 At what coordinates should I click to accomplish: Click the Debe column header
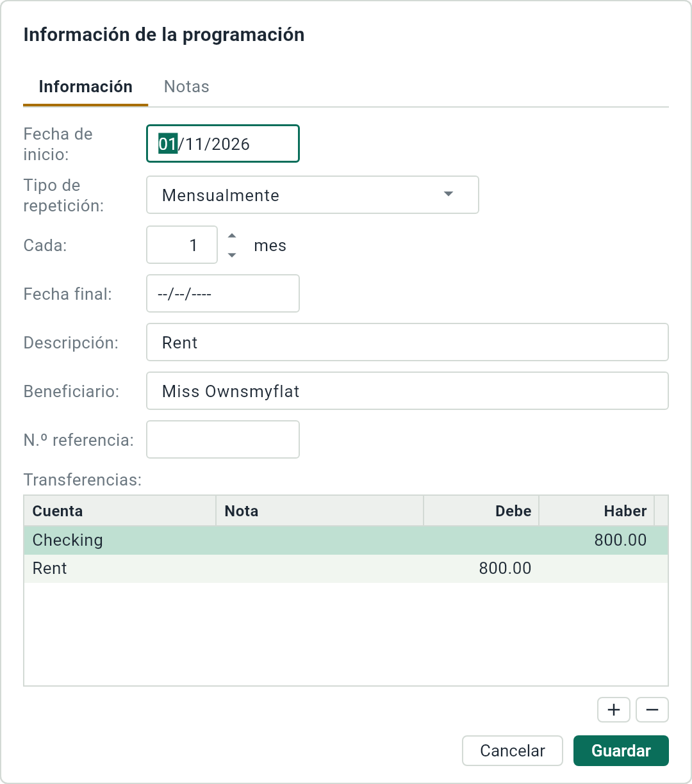pyautogui.click(x=481, y=510)
